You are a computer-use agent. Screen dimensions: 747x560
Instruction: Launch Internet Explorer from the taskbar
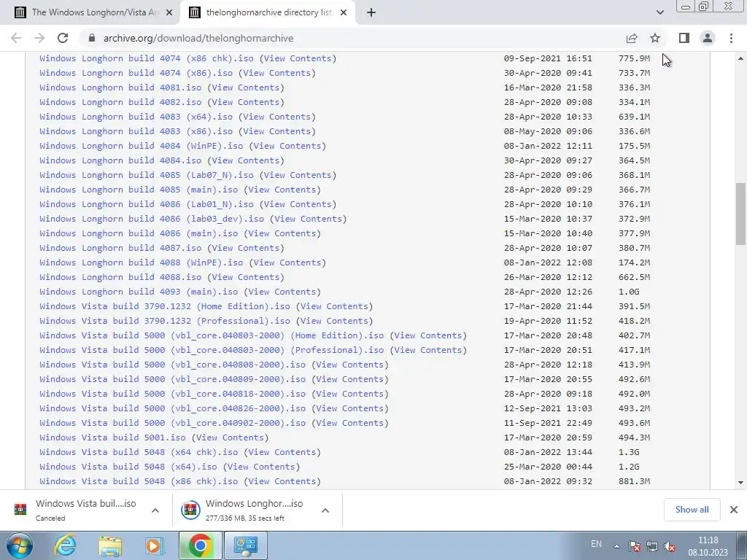65,545
